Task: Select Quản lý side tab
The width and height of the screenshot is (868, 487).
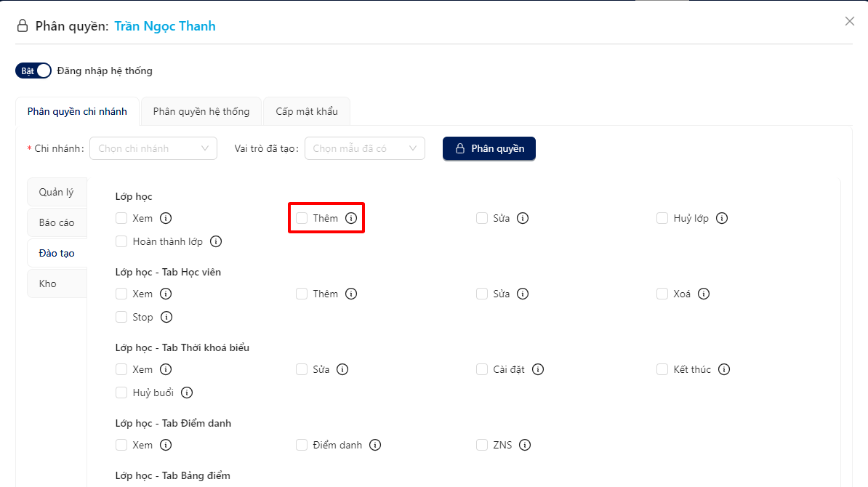Action: coord(57,192)
